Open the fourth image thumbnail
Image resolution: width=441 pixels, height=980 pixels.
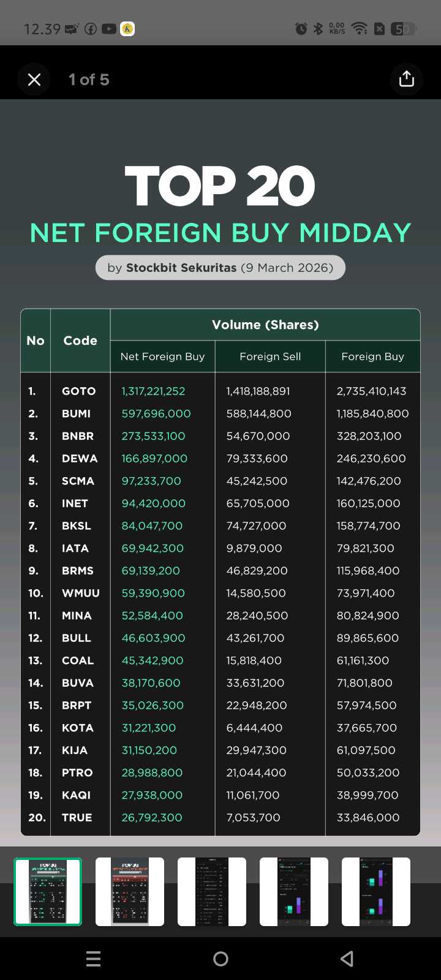(x=294, y=891)
